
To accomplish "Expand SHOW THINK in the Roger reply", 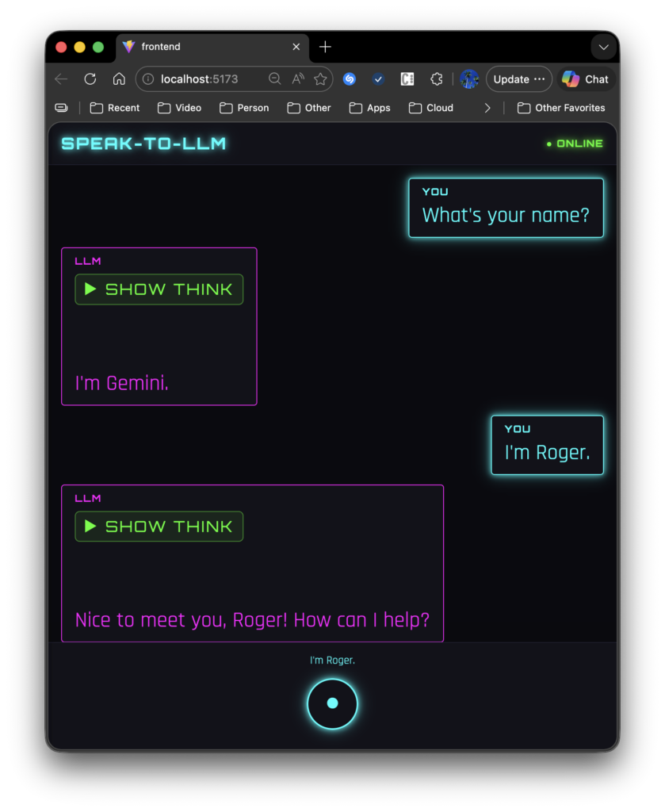I will [x=159, y=527].
